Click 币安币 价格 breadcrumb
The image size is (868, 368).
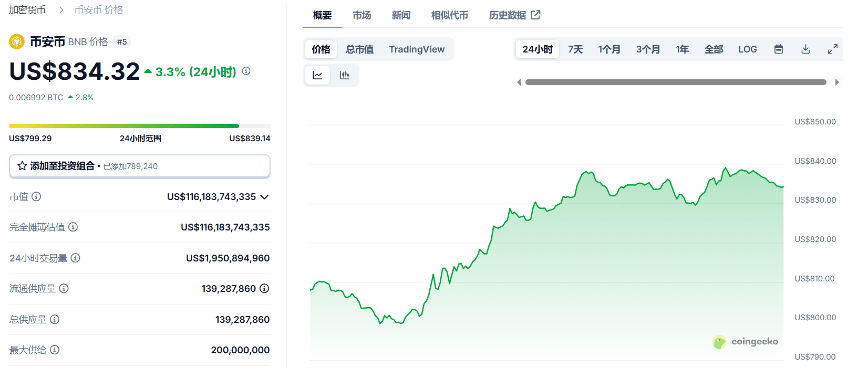point(99,10)
